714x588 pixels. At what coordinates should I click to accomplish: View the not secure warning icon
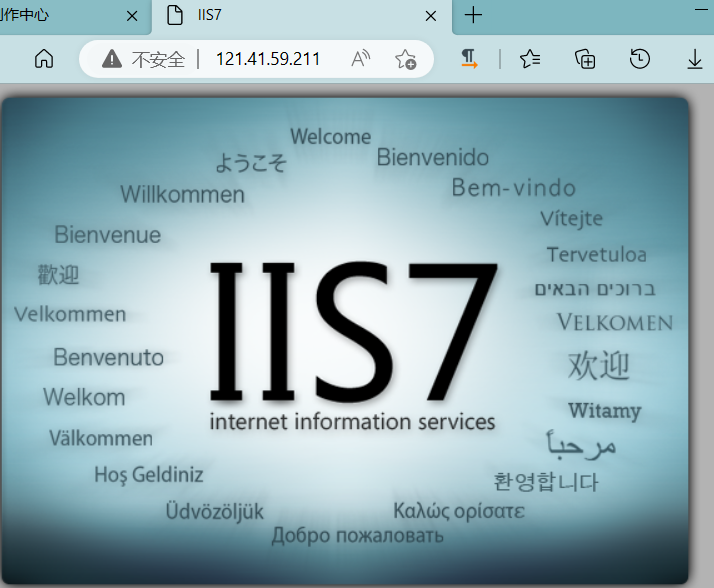click(112, 59)
